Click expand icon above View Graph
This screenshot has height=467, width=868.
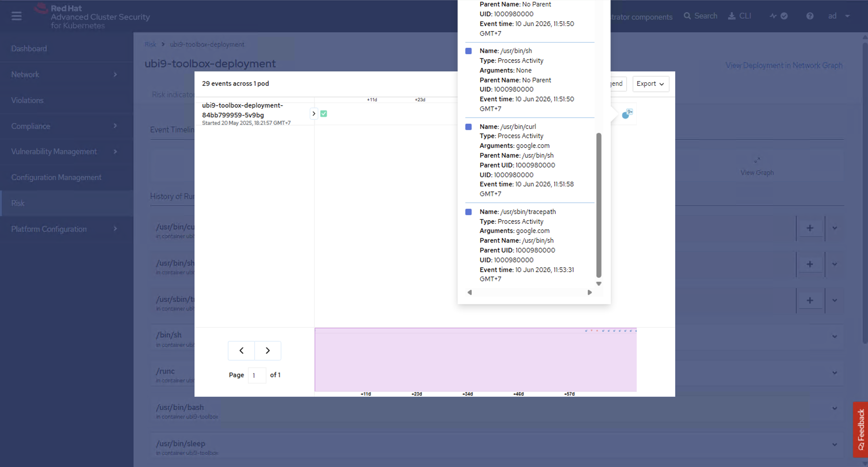pyautogui.click(x=757, y=160)
